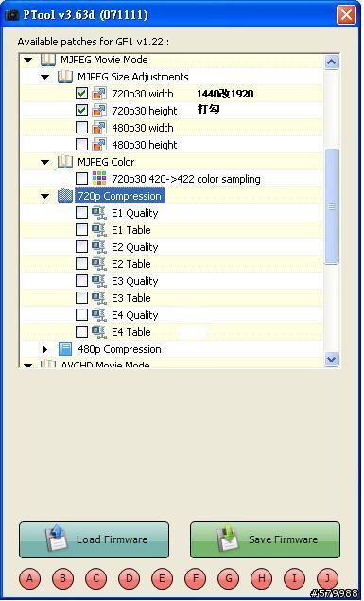The image size is (364, 601).
Task: Click the Load Firmware button
Action: pyautogui.click(x=94, y=539)
